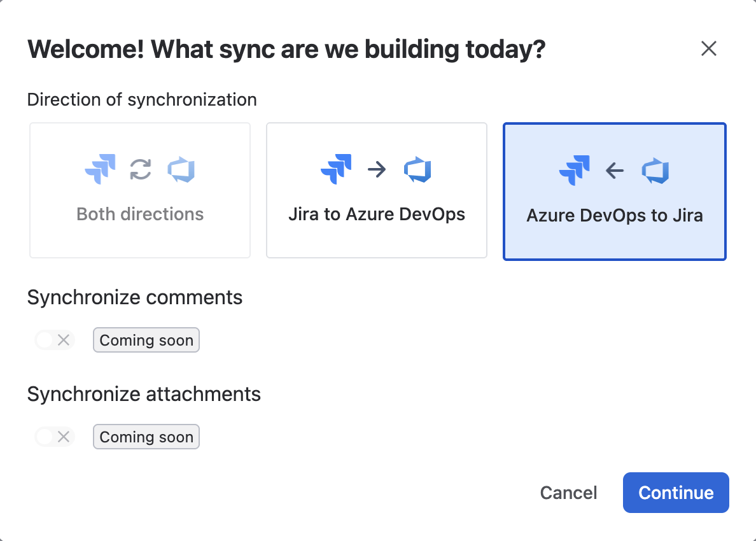The height and width of the screenshot is (541, 756).
Task: Cancel the sync setup
Action: pyautogui.click(x=568, y=493)
